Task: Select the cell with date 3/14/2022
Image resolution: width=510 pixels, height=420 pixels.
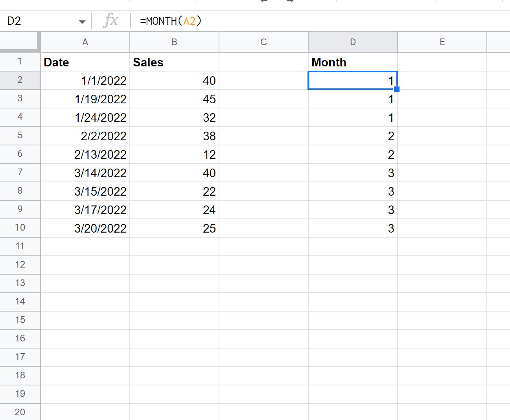Action: point(85,173)
